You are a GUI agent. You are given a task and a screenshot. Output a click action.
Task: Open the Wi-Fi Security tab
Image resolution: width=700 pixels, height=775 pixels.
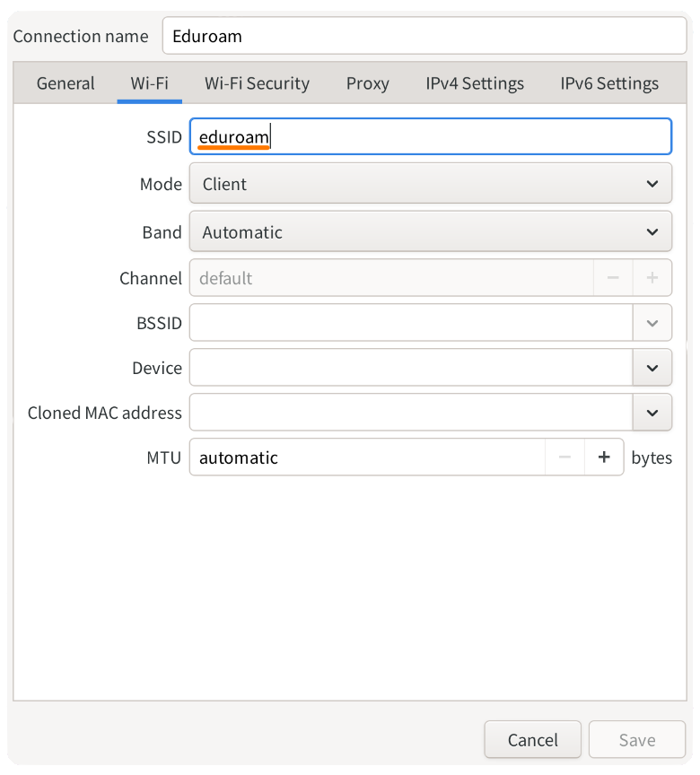point(257,83)
